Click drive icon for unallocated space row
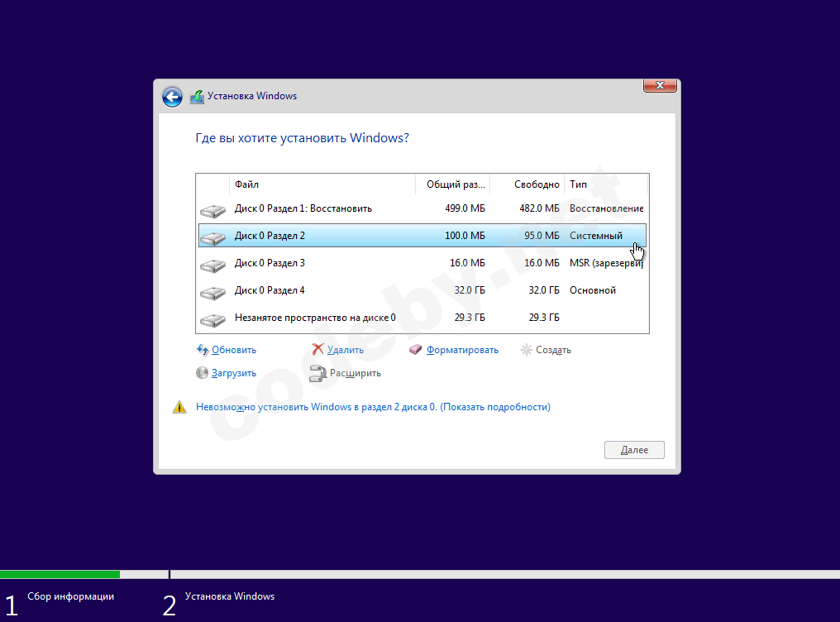The image size is (840, 622). pyautogui.click(x=212, y=320)
